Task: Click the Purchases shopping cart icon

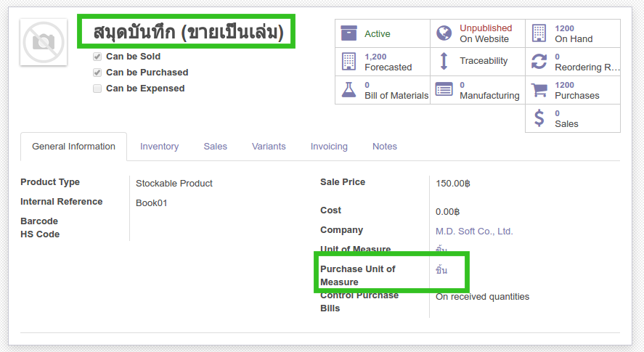Action: coord(539,90)
